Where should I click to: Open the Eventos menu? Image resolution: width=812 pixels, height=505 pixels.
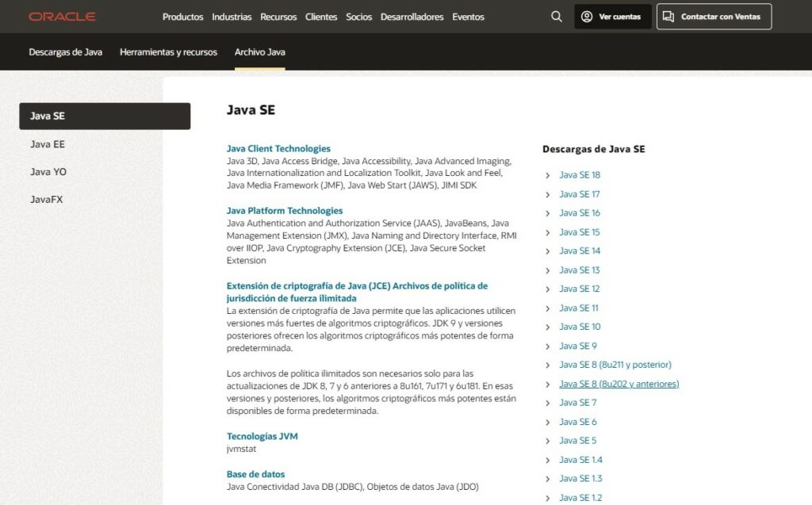[x=468, y=17]
